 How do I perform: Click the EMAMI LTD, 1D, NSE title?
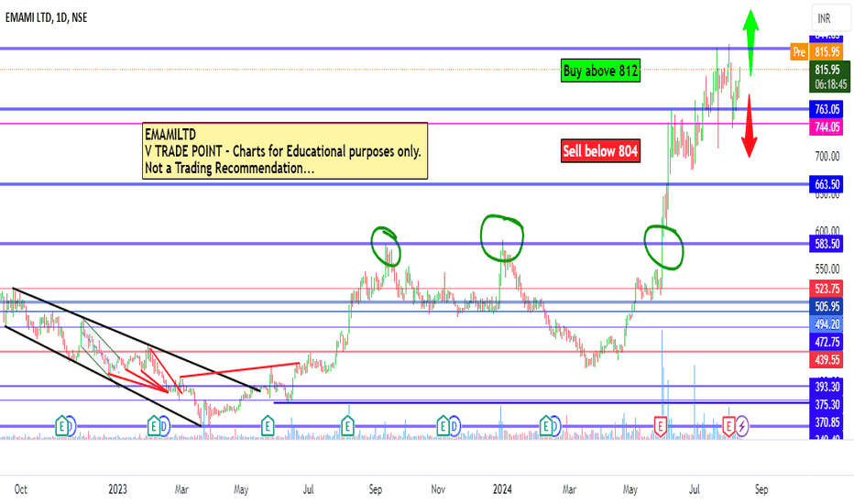(47, 17)
